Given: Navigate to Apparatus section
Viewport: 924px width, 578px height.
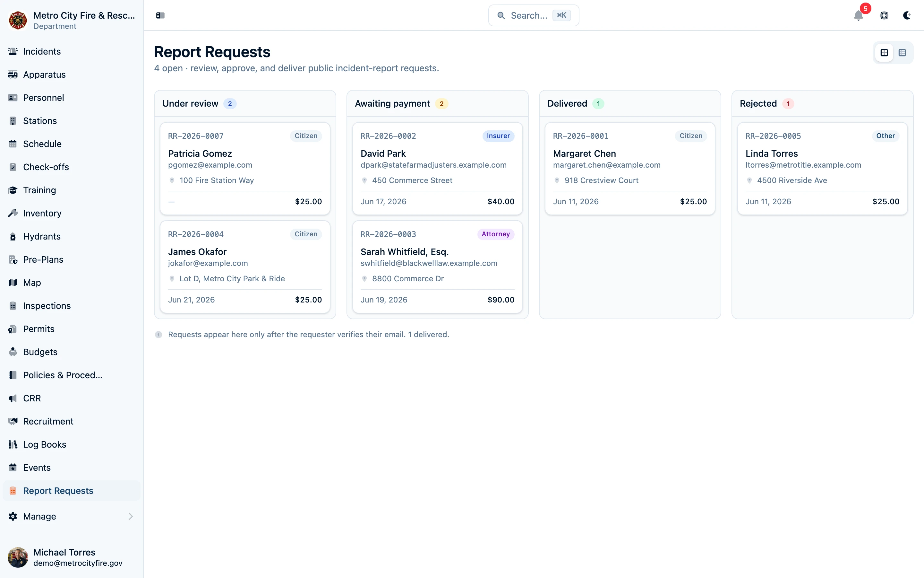Looking at the screenshot, I should 72,74.
